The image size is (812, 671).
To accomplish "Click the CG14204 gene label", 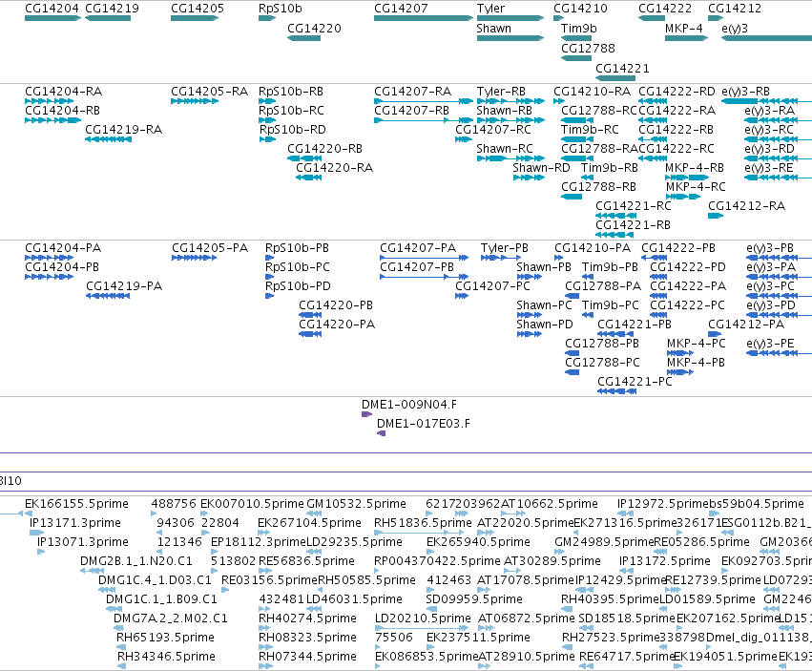I will [52, 9].
